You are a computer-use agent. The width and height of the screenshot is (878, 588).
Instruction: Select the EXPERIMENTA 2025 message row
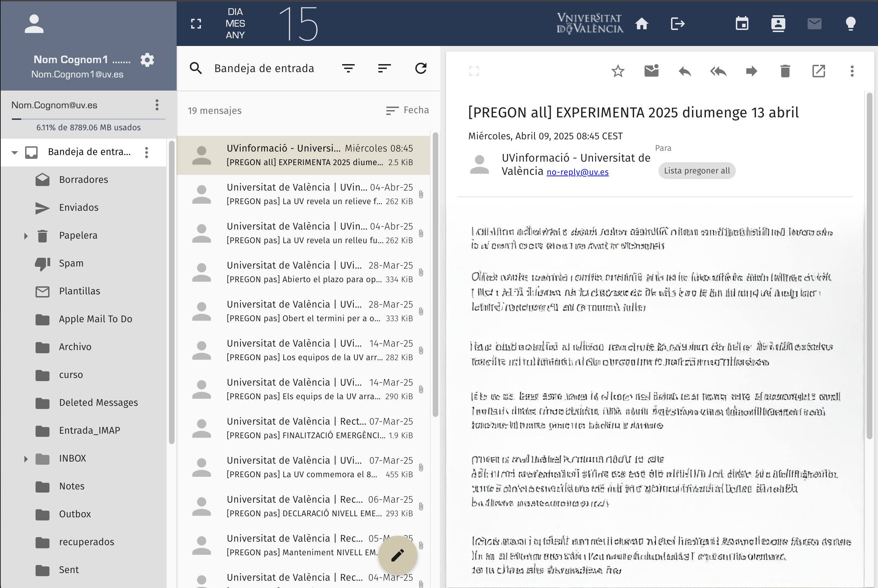tap(303, 155)
